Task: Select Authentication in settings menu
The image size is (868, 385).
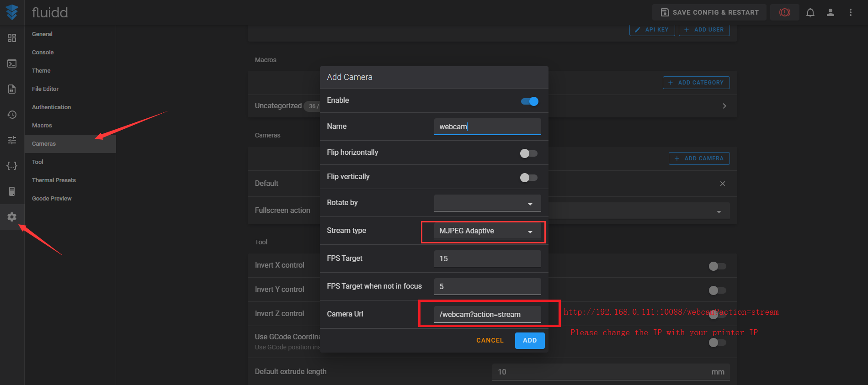Action: point(51,107)
